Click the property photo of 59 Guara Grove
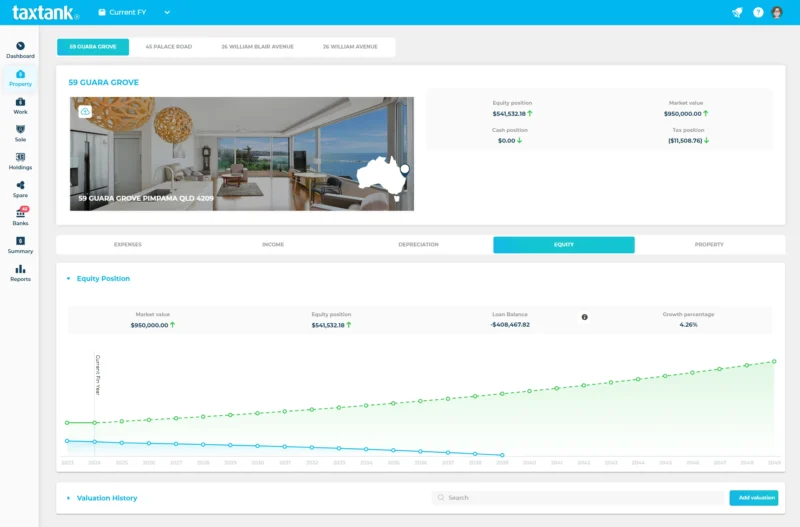The width and height of the screenshot is (800, 527). click(x=242, y=154)
